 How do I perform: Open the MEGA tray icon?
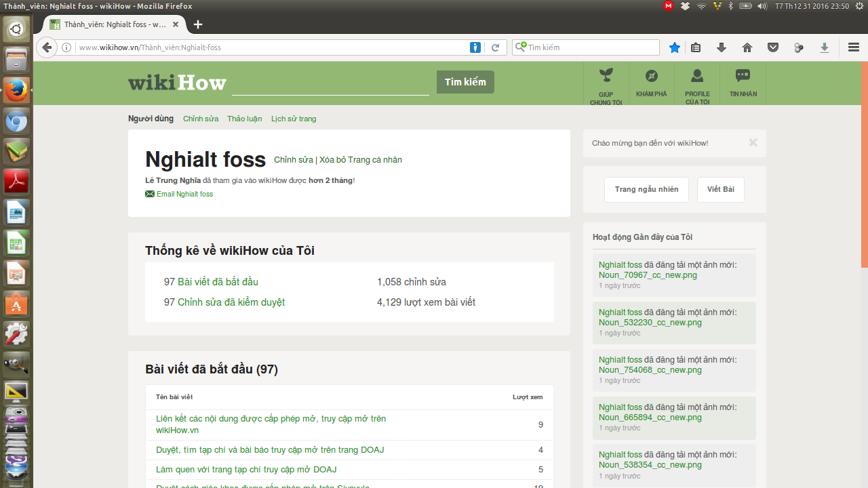[x=668, y=6]
